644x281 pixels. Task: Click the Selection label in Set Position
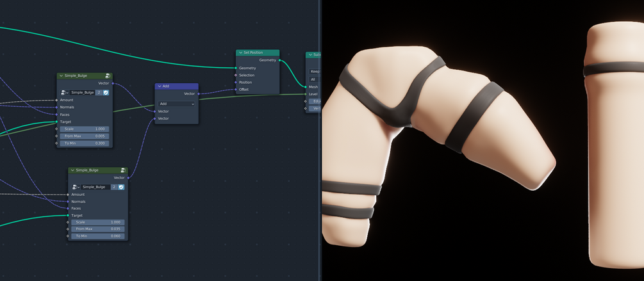coord(247,75)
